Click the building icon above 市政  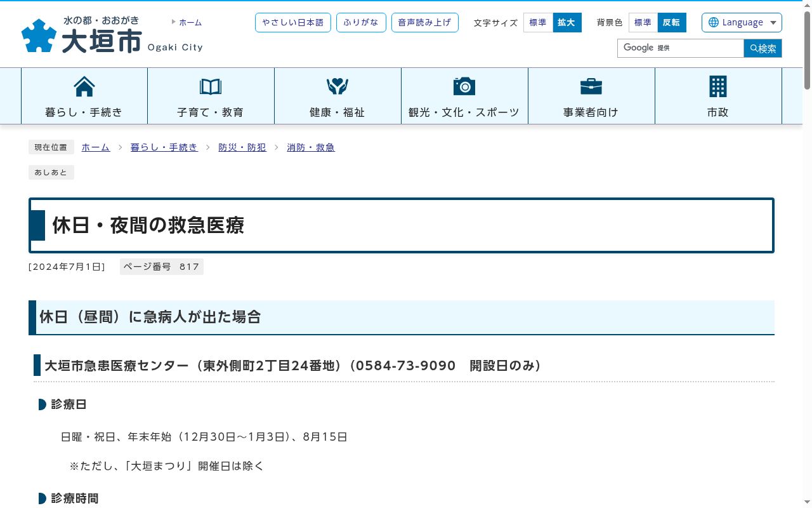(718, 86)
